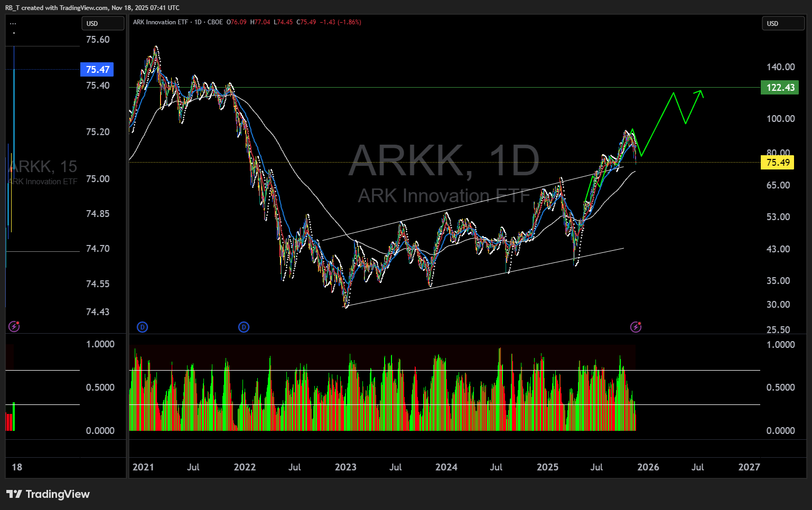Click the 43.00 price scale label
The image size is (812, 510).
coord(778,249)
